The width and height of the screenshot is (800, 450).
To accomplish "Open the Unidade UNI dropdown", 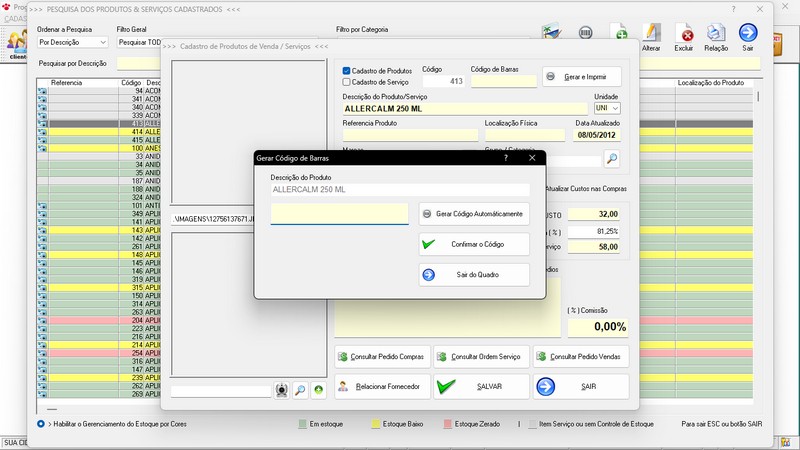I will click(607, 108).
